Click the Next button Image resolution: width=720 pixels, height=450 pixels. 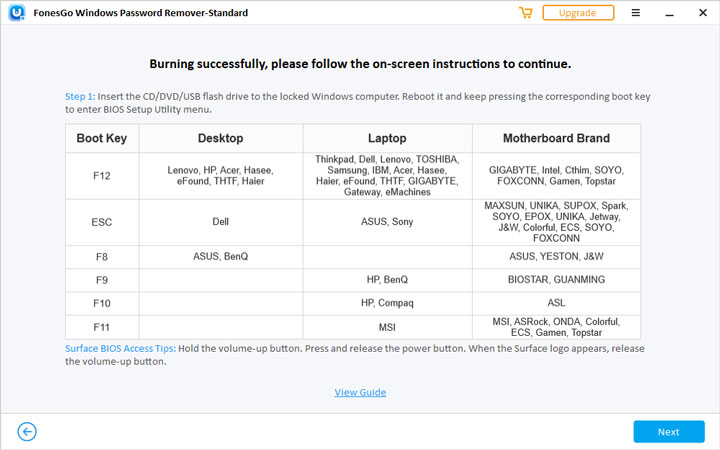[x=669, y=432]
